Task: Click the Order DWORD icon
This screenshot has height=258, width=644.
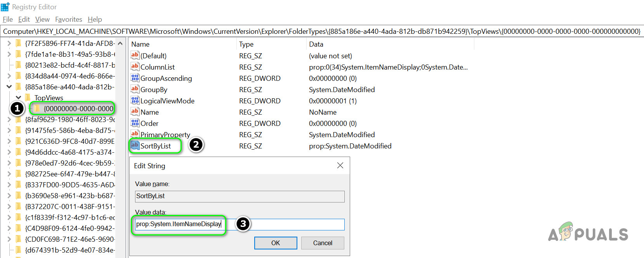Action: pyautogui.click(x=135, y=123)
